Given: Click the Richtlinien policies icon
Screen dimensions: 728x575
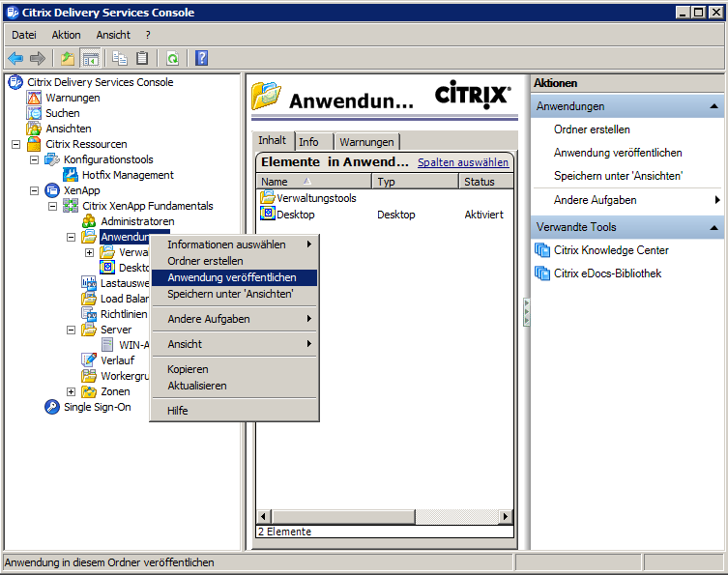Looking at the screenshot, I should click(89, 314).
